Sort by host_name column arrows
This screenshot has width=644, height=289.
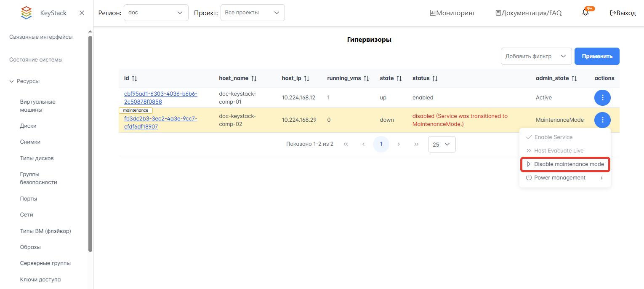(254, 78)
